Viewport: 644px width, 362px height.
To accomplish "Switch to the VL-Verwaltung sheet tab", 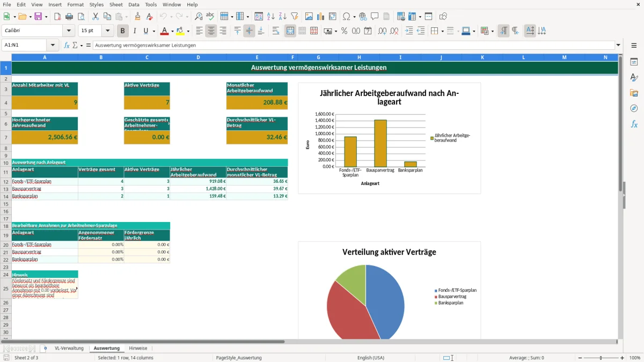I will 69,348.
